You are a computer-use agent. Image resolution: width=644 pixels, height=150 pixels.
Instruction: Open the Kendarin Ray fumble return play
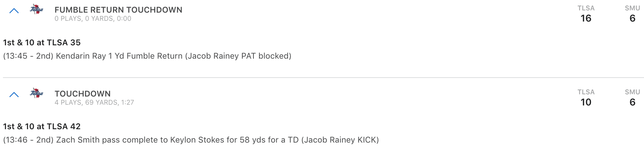point(147,56)
